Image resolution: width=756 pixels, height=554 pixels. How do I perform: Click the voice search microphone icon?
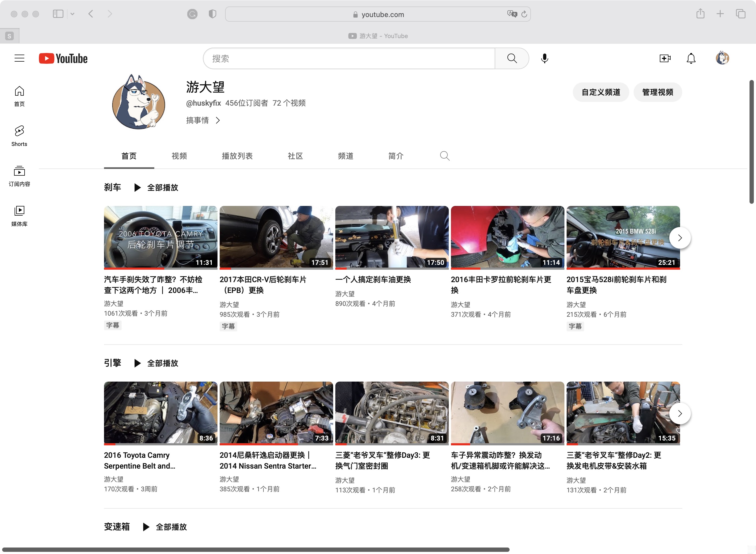click(x=544, y=58)
